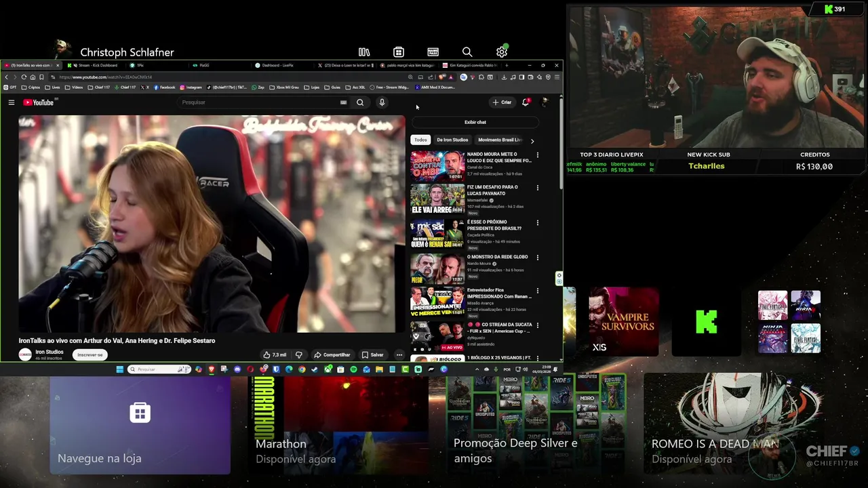The image size is (868, 488).
Task: Click the Windows taskbar Pesquisar search box
Action: (159, 369)
